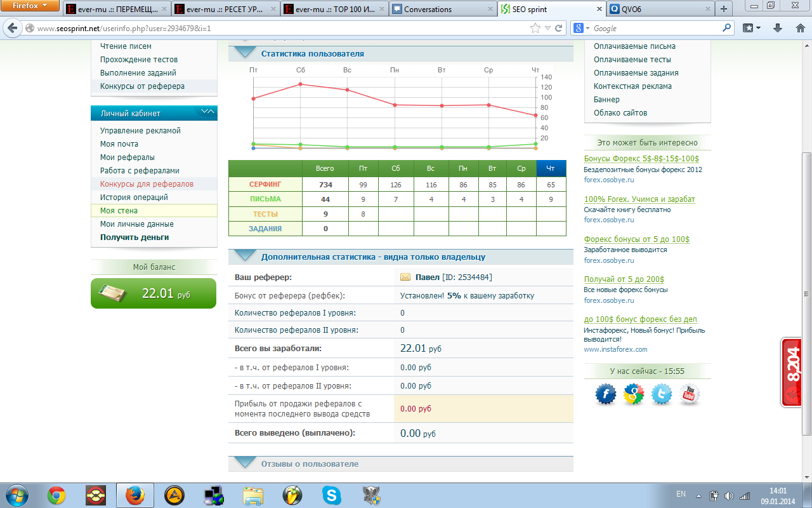
Task: Open the Бонусы Форекс 5$-8$-15$-100$ ad link
Action: [x=641, y=159]
